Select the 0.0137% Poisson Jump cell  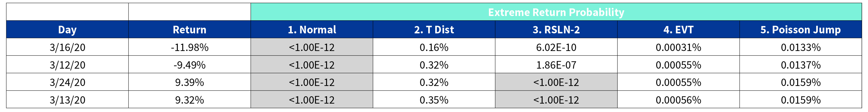coord(800,65)
